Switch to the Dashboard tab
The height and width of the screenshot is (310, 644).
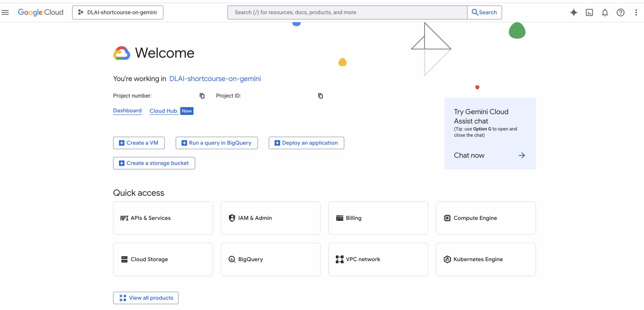[x=127, y=111]
